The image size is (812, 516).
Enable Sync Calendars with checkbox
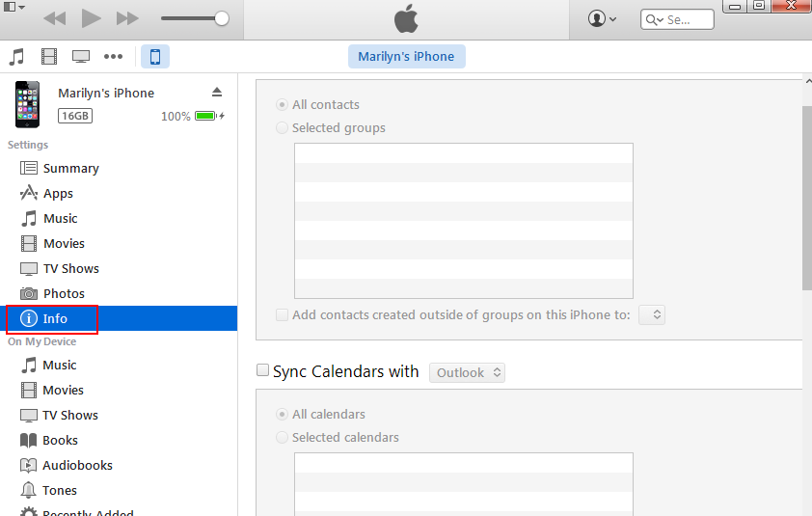click(262, 371)
